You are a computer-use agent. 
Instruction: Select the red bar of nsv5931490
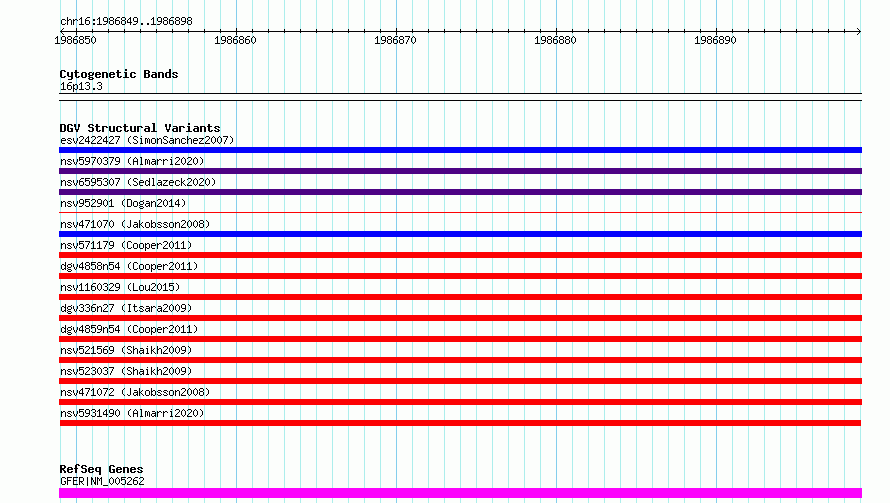pyautogui.click(x=460, y=424)
